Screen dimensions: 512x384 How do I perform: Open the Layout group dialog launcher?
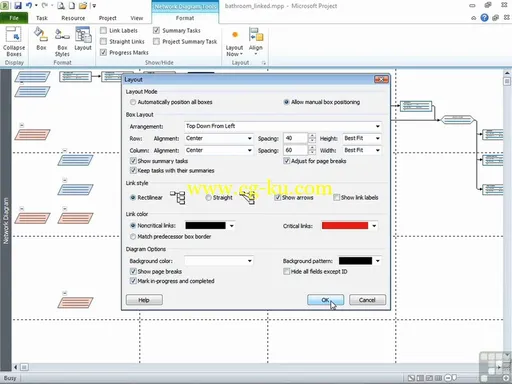point(264,63)
